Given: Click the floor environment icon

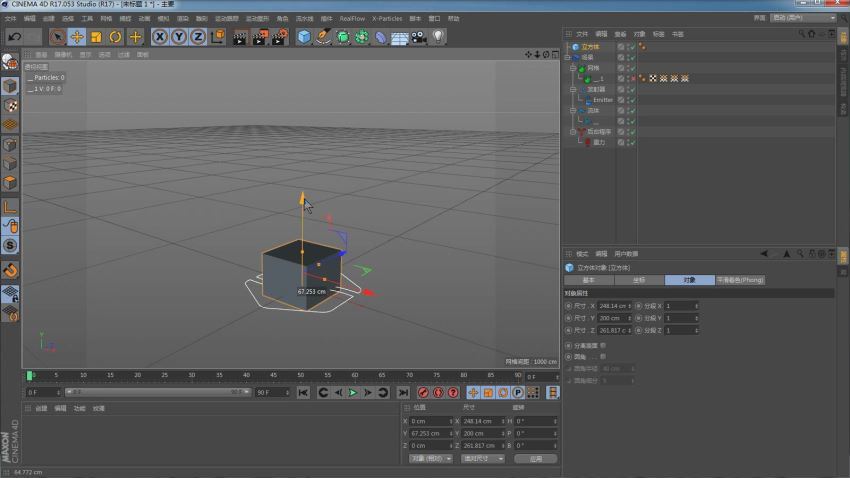Looking at the screenshot, I should (400, 37).
